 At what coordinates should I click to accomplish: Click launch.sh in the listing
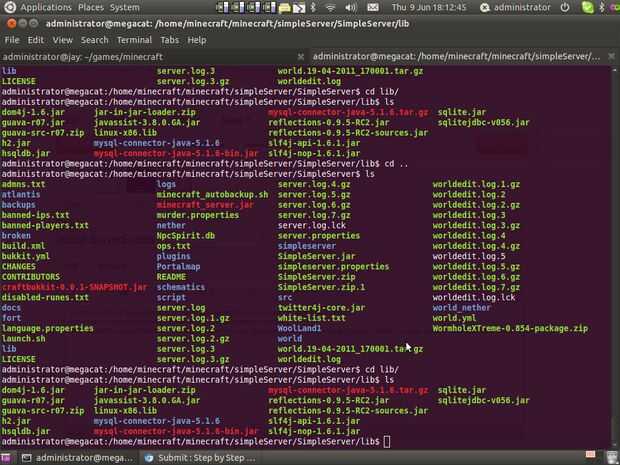pos(23,338)
